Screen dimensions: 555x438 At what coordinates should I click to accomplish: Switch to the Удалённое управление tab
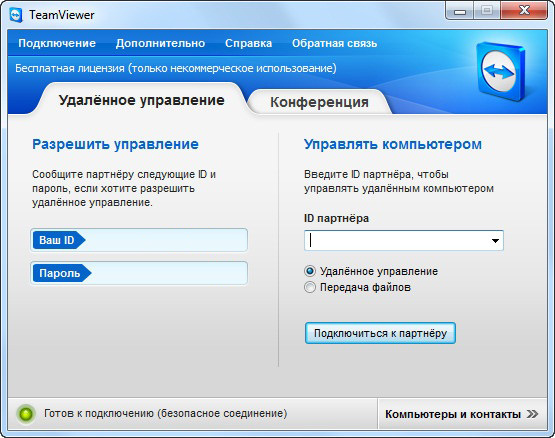point(142,100)
